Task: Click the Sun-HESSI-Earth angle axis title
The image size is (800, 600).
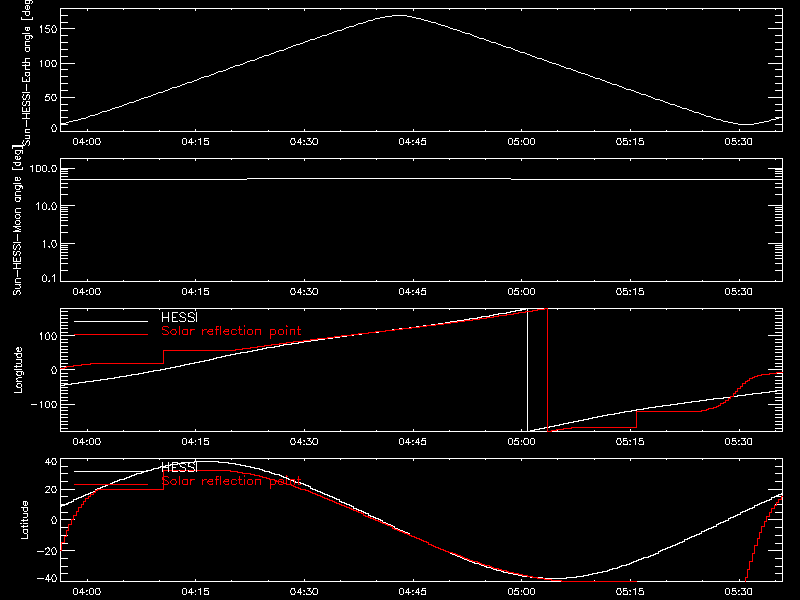Action: tap(27, 73)
